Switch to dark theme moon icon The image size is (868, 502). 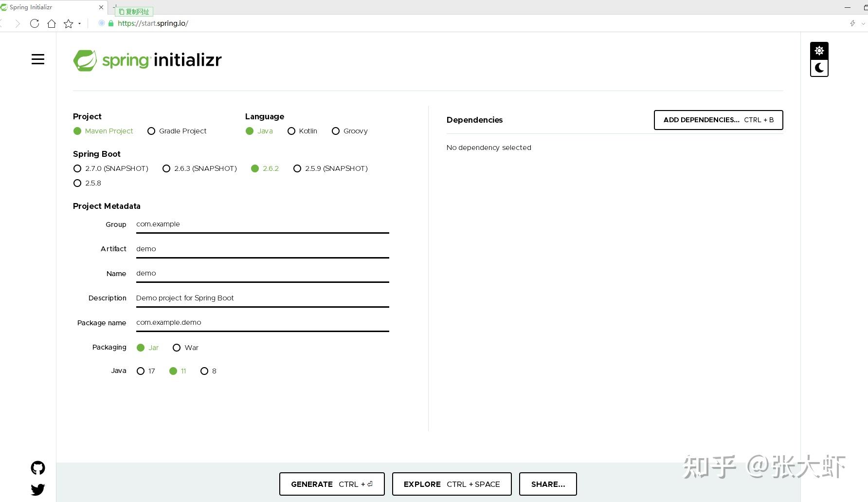pyautogui.click(x=819, y=68)
